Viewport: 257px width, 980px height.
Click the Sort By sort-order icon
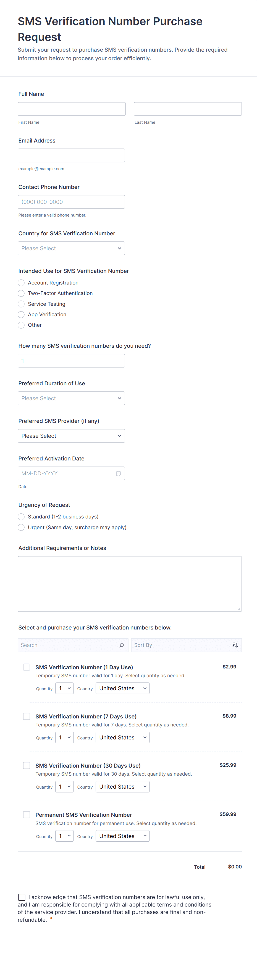(235, 645)
